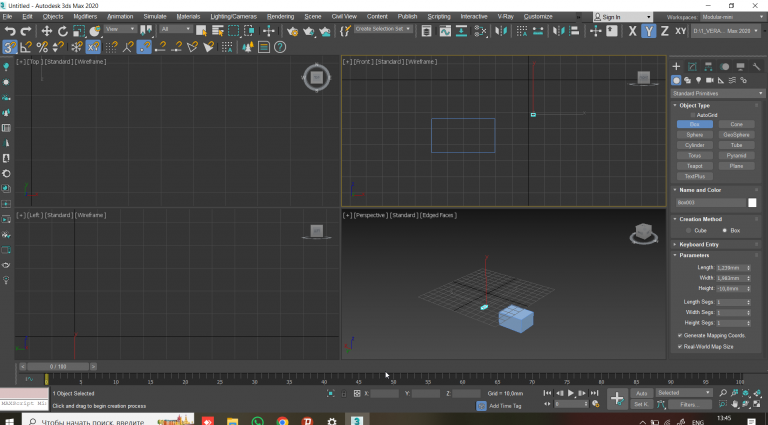Select the Cube creation method

coord(689,231)
